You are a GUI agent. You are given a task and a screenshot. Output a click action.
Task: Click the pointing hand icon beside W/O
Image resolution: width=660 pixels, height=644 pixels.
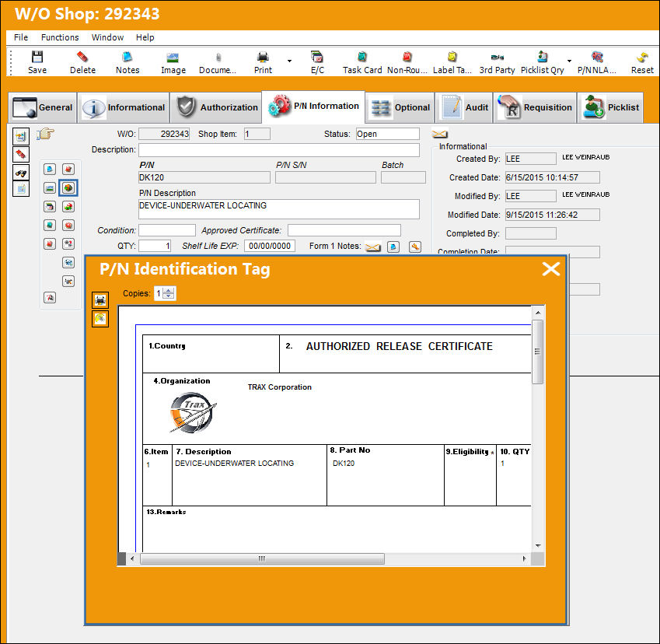click(45, 135)
